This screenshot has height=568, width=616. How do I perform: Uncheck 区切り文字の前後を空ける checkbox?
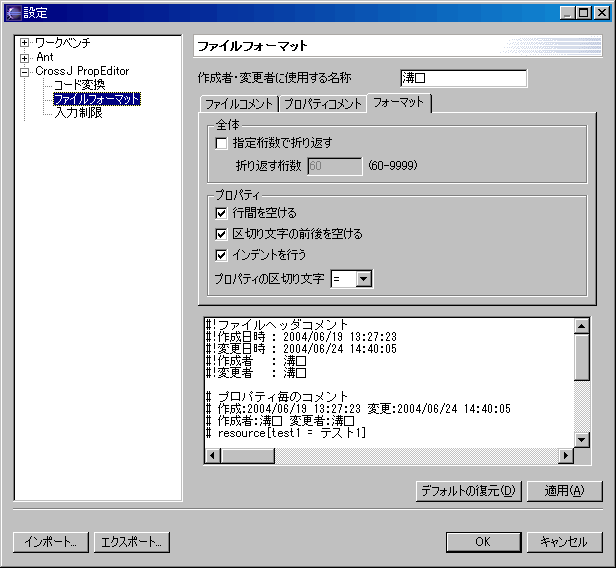point(221,235)
